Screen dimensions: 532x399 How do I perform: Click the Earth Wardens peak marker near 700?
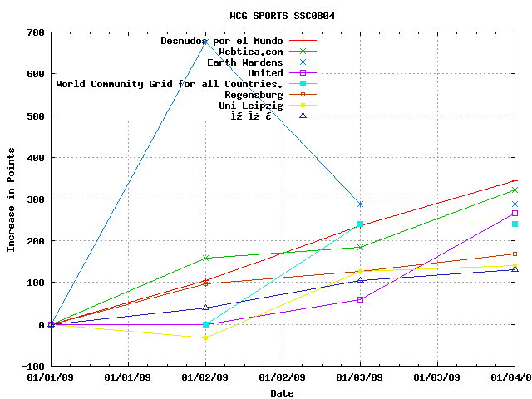point(205,41)
